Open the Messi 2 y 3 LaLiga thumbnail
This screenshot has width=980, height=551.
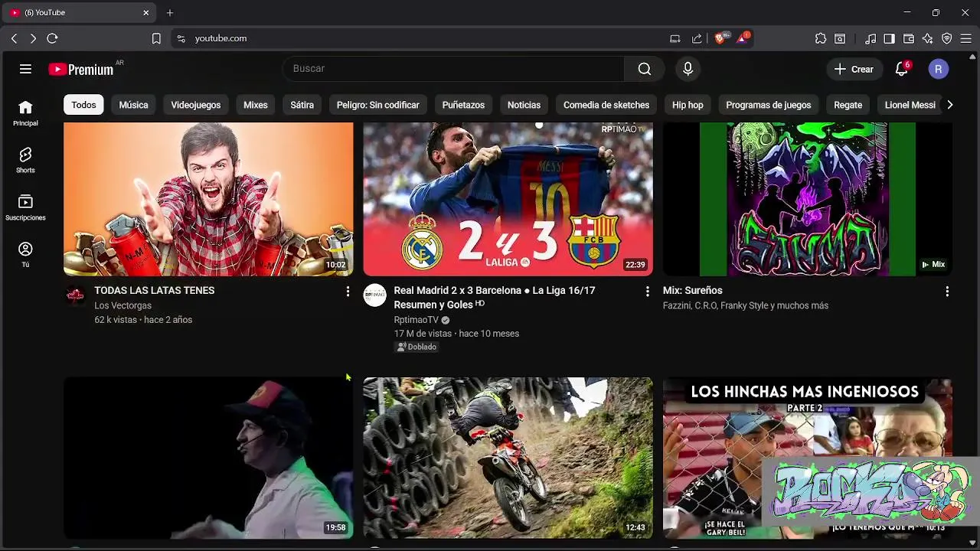508,199
